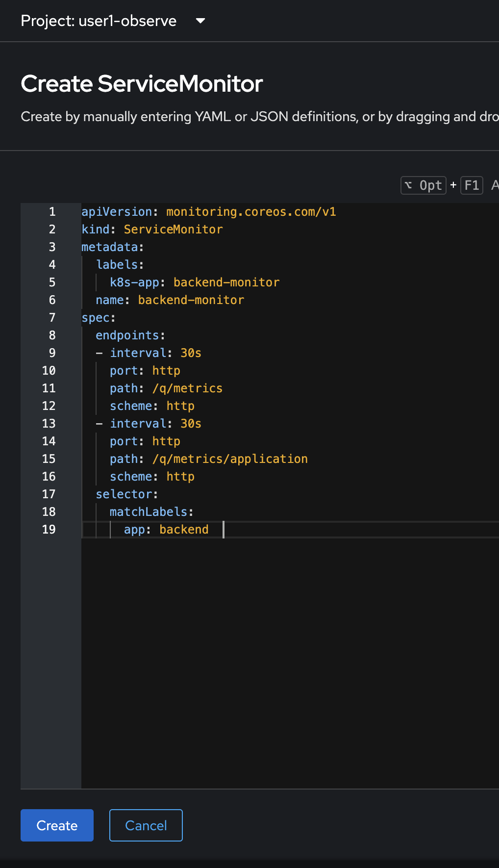Click the 'spec:' key on line 7
The height and width of the screenshot is (868, 499).
click(99, 318)
